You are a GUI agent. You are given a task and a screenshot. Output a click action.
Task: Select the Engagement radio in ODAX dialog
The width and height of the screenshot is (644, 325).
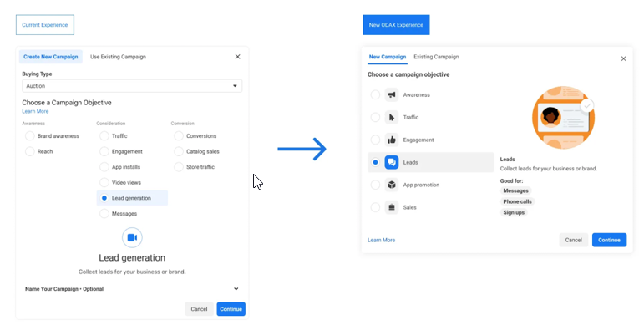(375, 140)
